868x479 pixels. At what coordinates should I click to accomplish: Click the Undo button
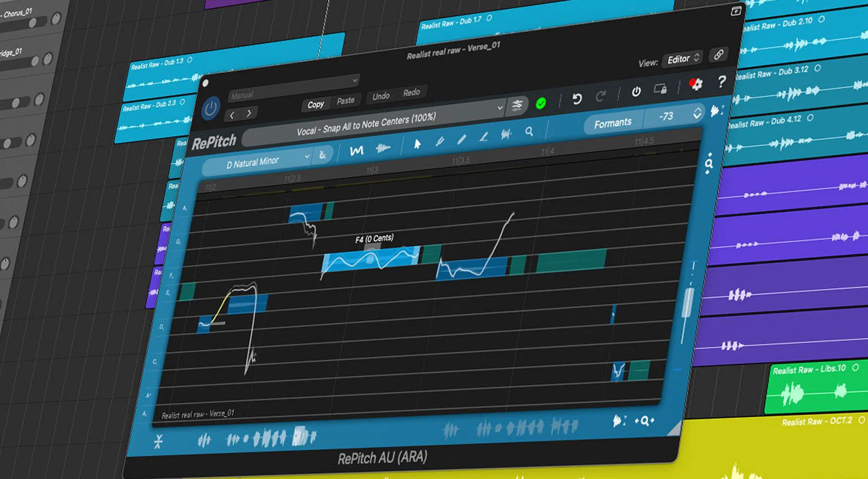pos(381,96)
